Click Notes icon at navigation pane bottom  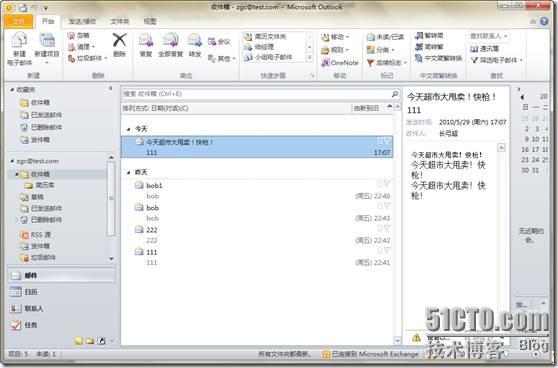(79, 341)
